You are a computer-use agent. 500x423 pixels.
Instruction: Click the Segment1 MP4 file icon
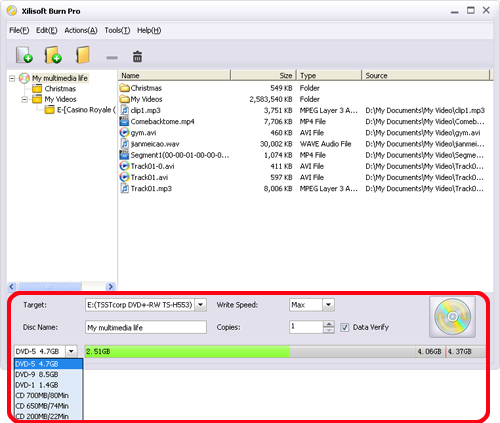pos(124,155)
